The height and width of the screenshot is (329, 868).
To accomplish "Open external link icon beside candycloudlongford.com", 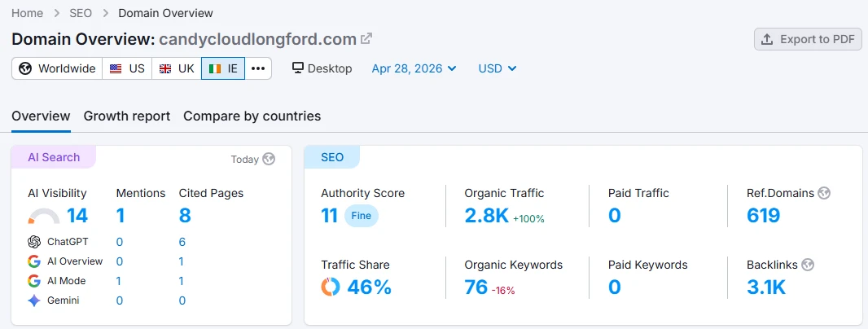I will [366, 39].
